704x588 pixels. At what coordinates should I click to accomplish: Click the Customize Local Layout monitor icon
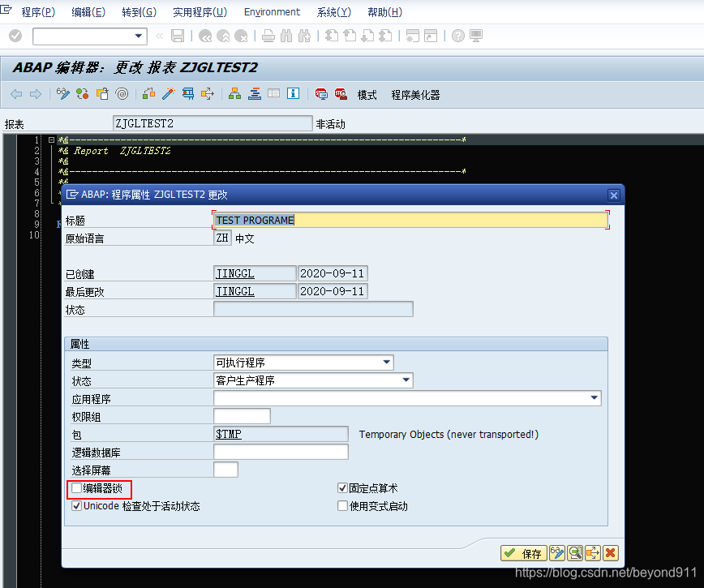pyautogui.click(x=476, y=36)
